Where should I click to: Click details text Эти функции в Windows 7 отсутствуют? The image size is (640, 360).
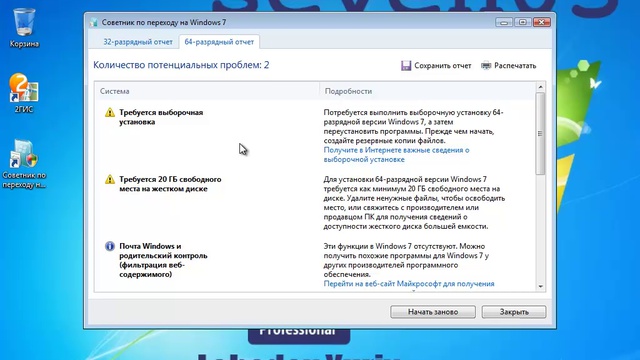pos(406,260)
